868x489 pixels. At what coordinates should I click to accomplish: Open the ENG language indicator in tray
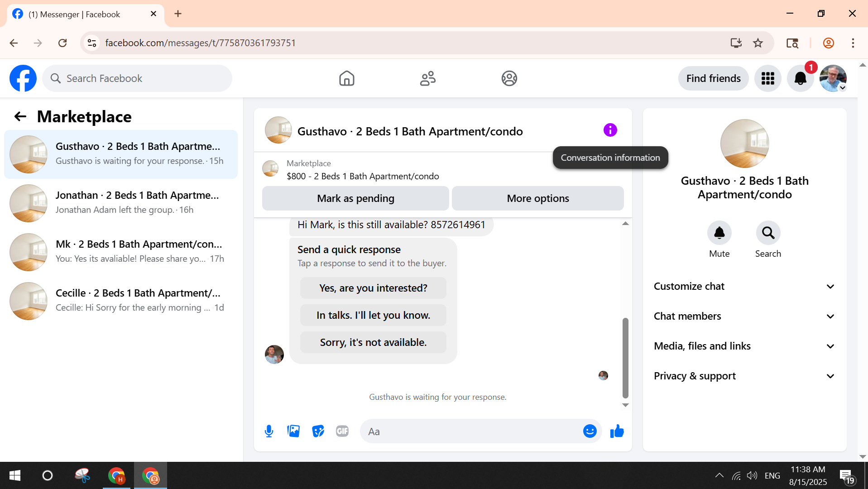[x=772, y=476]
